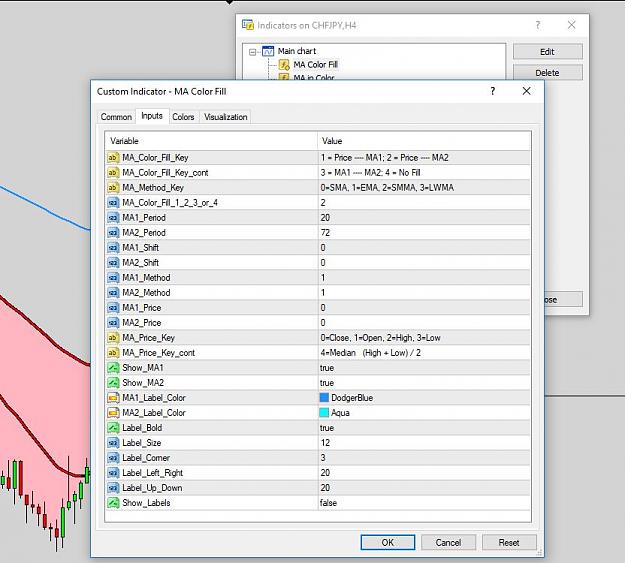Click the DodgerBlue color swatch
Viewport: 625px width, 563px height.
pos(324,398)
